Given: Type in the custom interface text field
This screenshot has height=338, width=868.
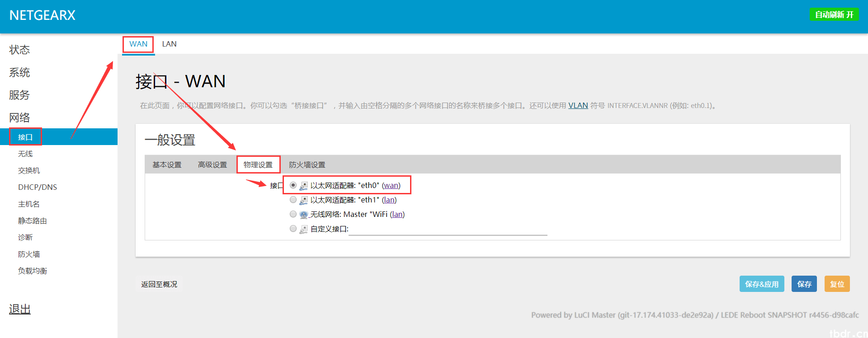Looking at the screenshot, I should [448, 229].
